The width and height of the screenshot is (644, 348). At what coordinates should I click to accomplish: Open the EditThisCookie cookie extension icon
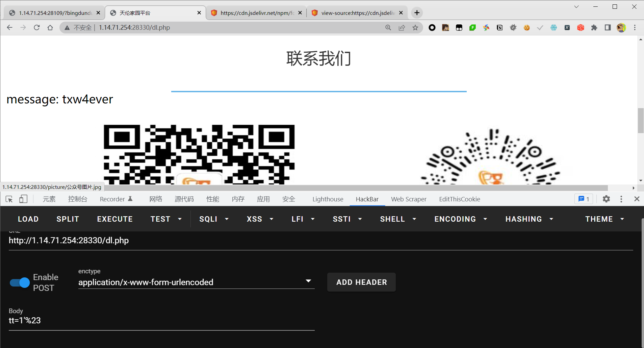click(526, 28)
